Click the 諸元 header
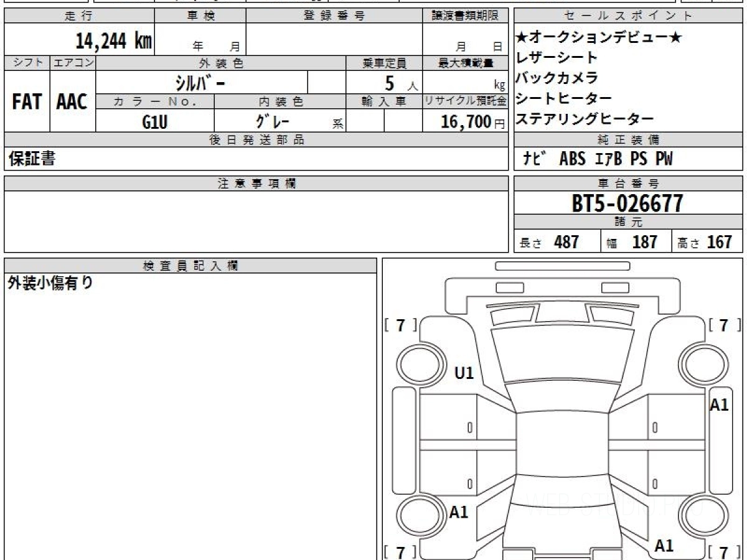747x560 pixels. (629, 222)
